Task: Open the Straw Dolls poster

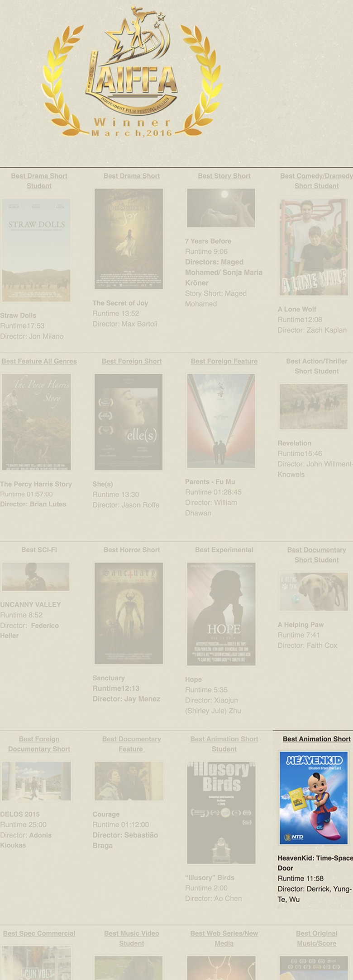Action: [x=36, y=250]
